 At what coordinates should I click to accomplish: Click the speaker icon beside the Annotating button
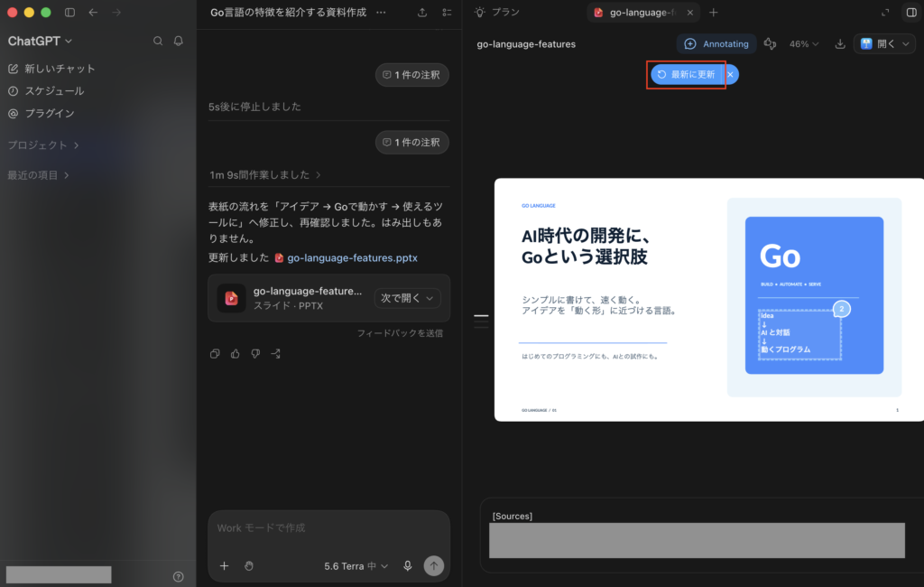(x=770, y=44)
